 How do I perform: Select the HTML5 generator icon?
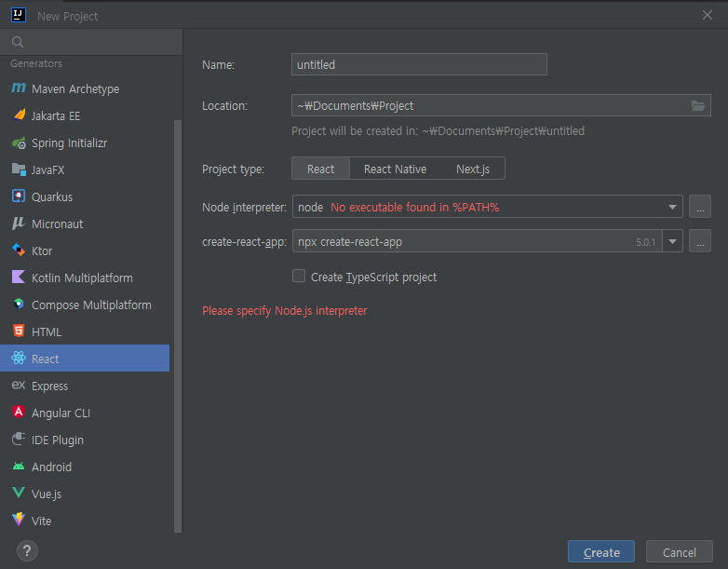click(19, 331)
